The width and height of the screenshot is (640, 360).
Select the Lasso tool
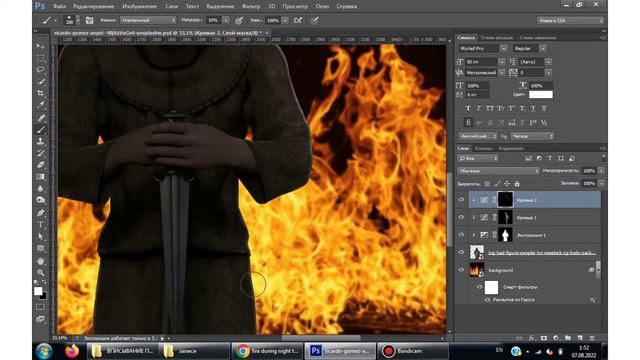pyautogui.click(x=40, y=70)
